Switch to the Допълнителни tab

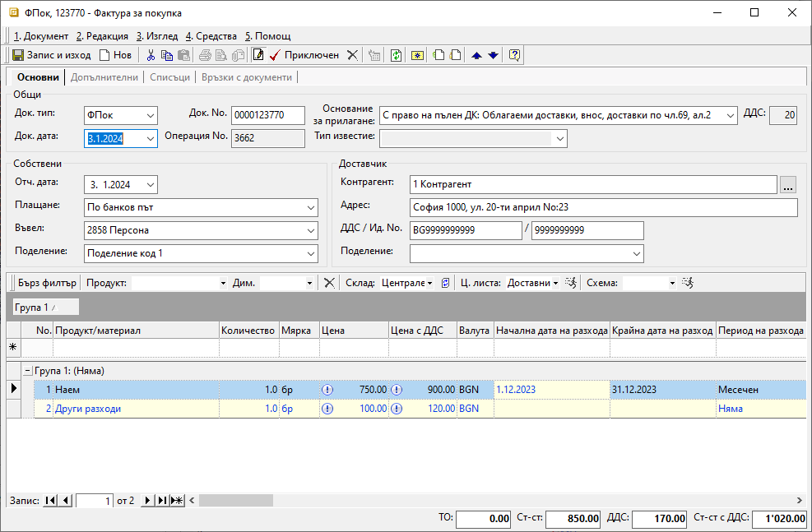click(104, 77)
